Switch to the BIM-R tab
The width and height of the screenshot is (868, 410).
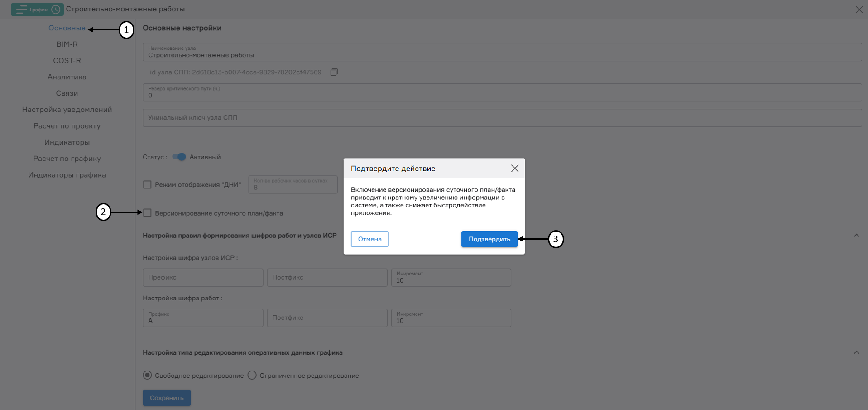(x=67, y=44)
